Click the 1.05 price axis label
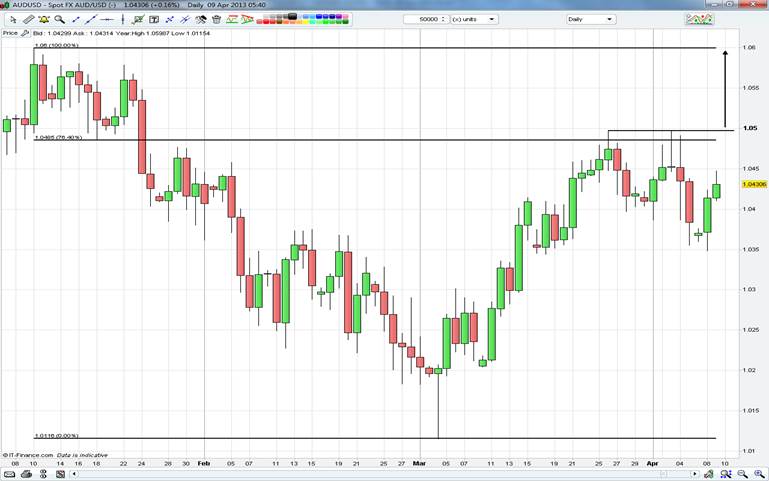The image size is (769, 481). click(750, 128)
